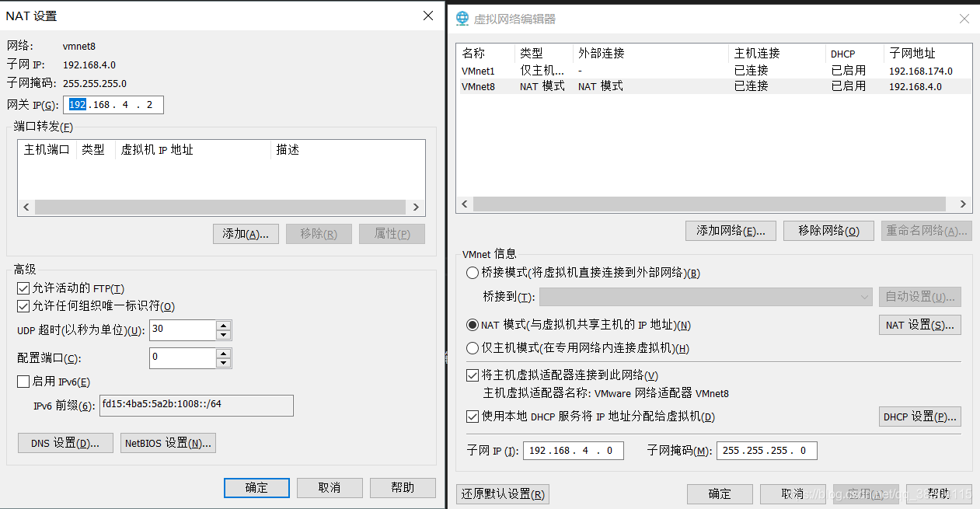
Task: Click the 子网 IP field in network editor
Action: pos(574,451)
